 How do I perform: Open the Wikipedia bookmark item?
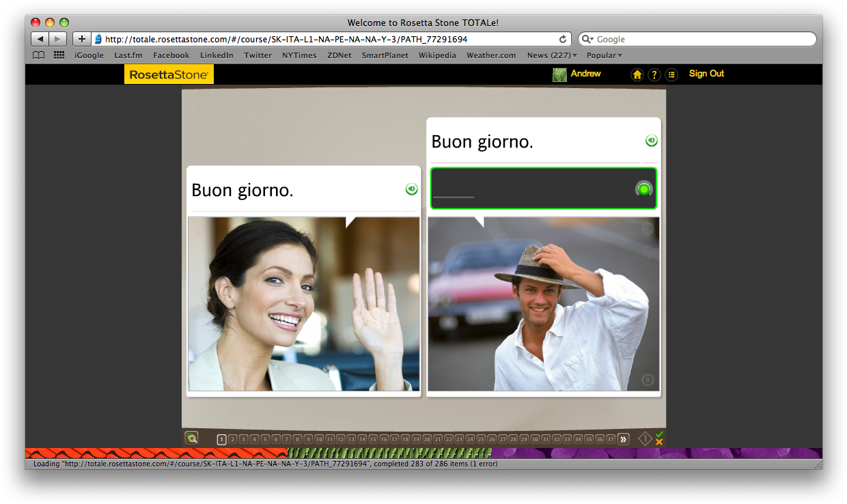437,55
